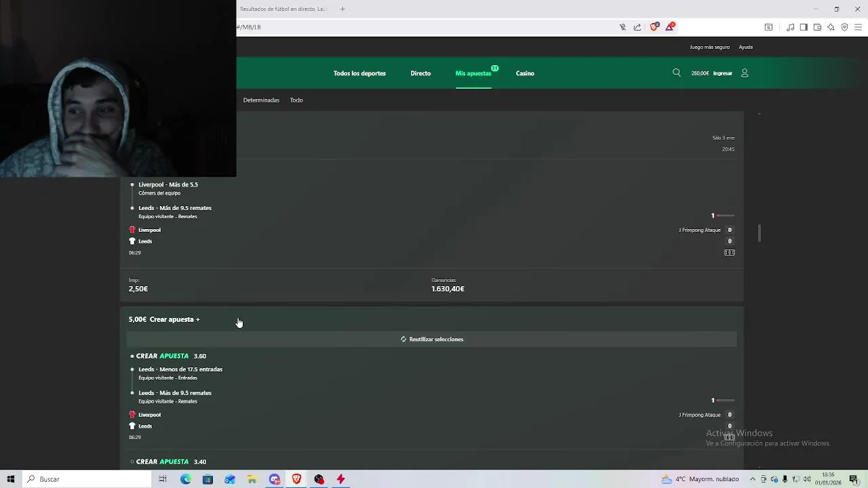Click the Ganancias 1.630,40€ value
The image size is (868, 488).
[x=448, y=289]
